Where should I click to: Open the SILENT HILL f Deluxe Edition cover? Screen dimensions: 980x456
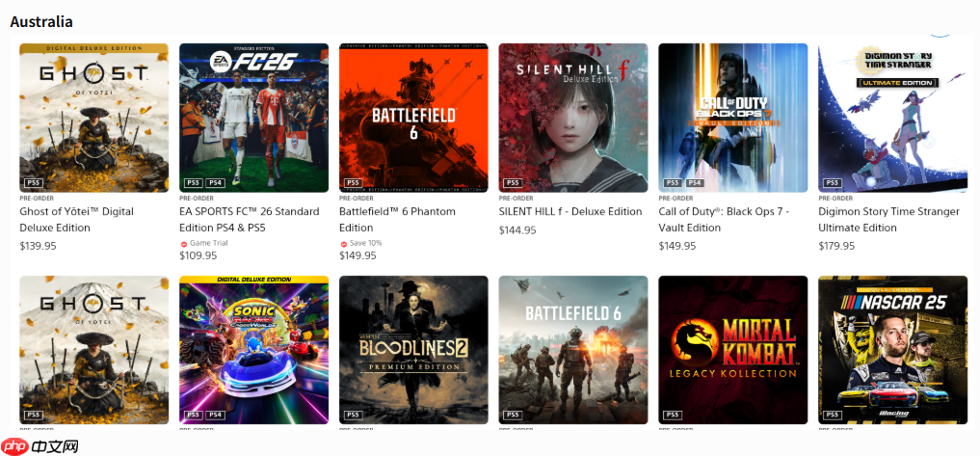573,118
